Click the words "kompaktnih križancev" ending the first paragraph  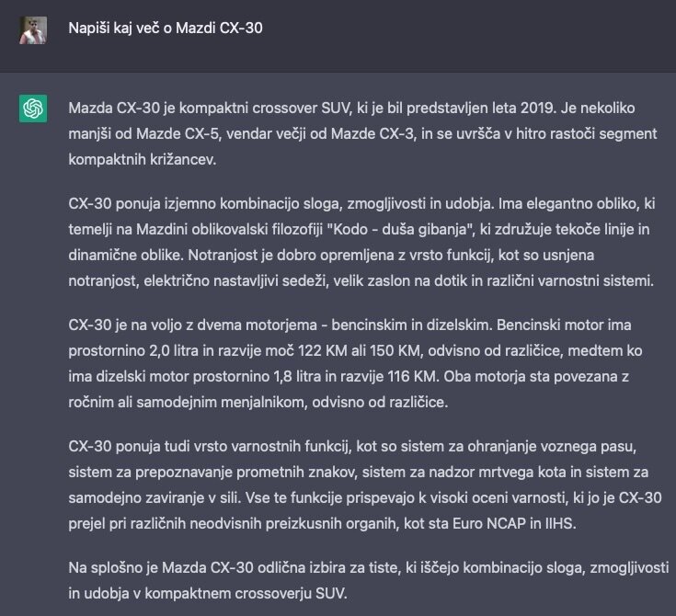(x=141, y=159)
